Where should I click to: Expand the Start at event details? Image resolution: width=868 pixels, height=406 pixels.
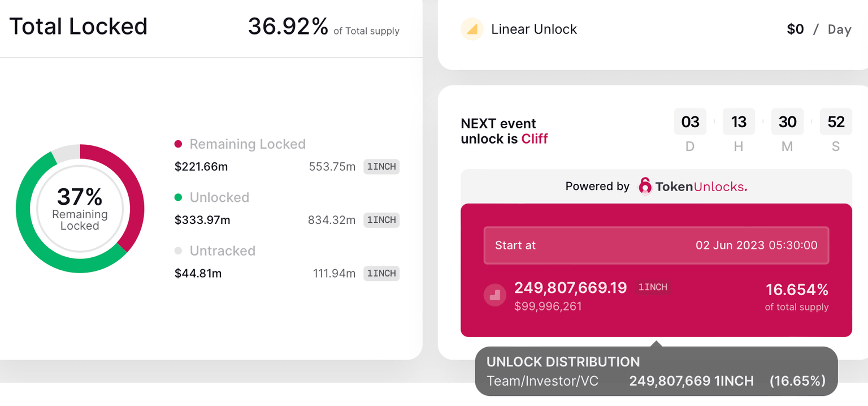tap(656, 245)
